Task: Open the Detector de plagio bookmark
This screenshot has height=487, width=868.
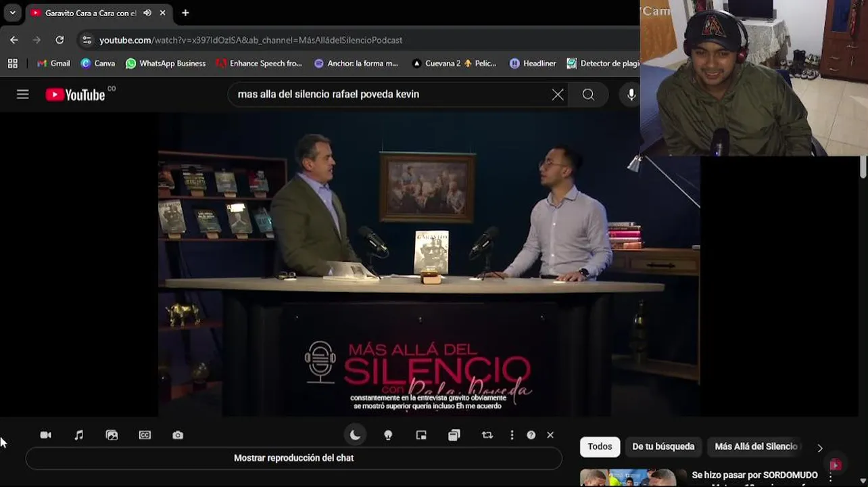Action: (603, 63)
